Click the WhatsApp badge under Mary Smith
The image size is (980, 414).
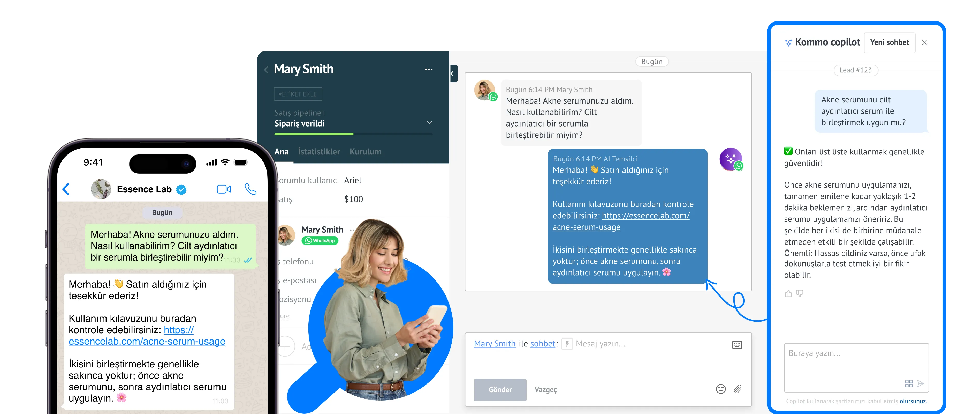pyautogui.click(x=320, y=241)
